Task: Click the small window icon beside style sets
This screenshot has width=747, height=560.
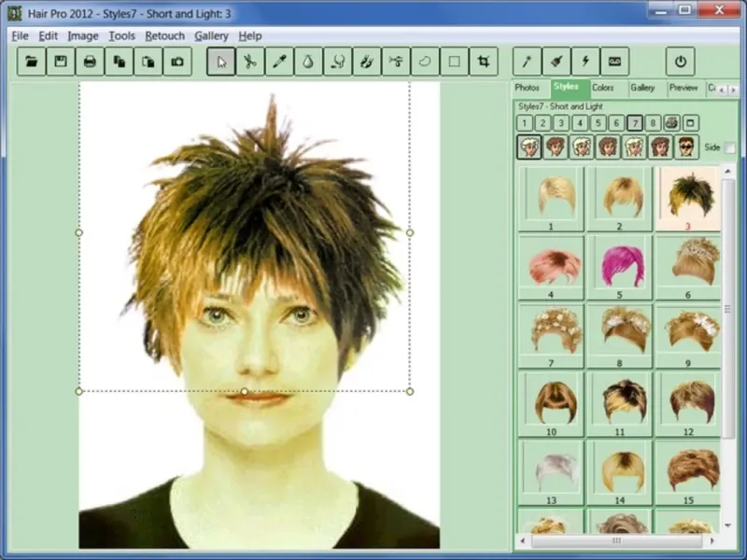Action: [x=690, y=123]
